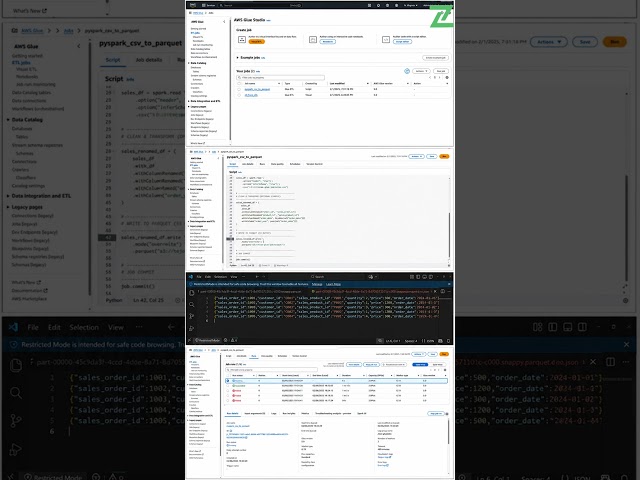Click the Filter jobs by property field
The image size is (640, 480).
pos(280,78)
